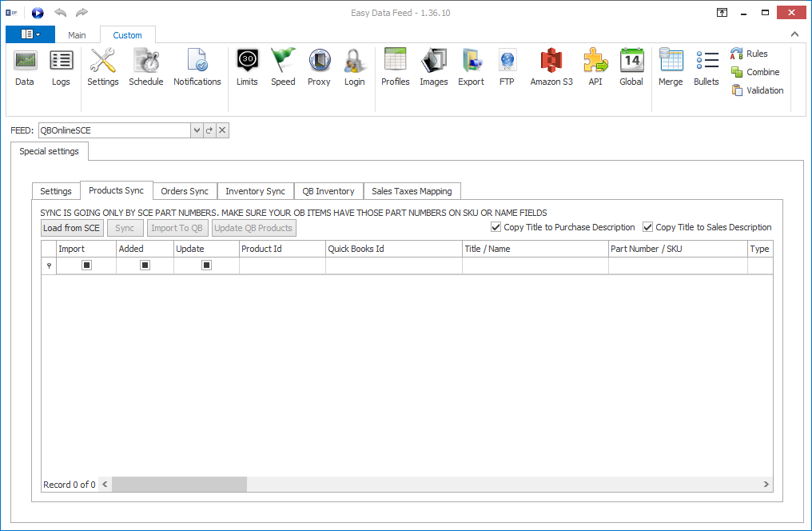Screen dimensions: 812x531
Task: Select the Products Sync tab
Action: point(116,190)
